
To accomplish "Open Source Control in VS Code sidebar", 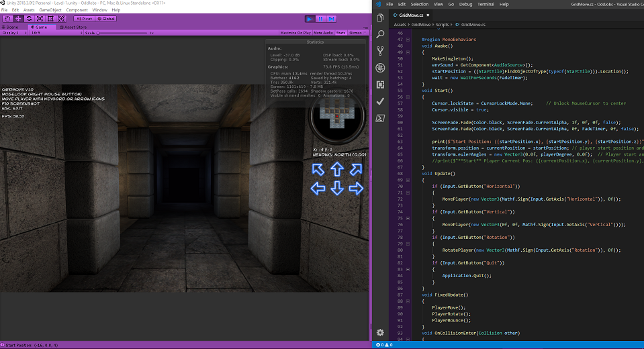I will 381,51.
